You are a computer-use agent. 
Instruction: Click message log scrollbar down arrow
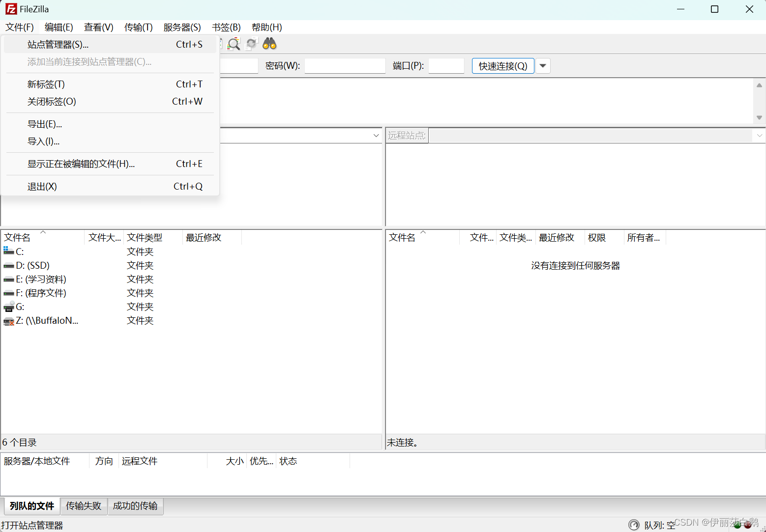click(759, 118)
